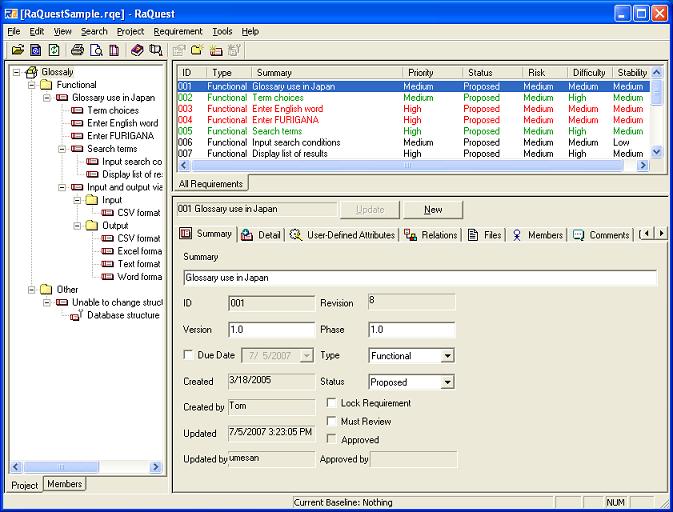The width and height of the screenshot is (673, 512).
Task: Click the Output folder icon in tree
Action: [x=92, y=225]
